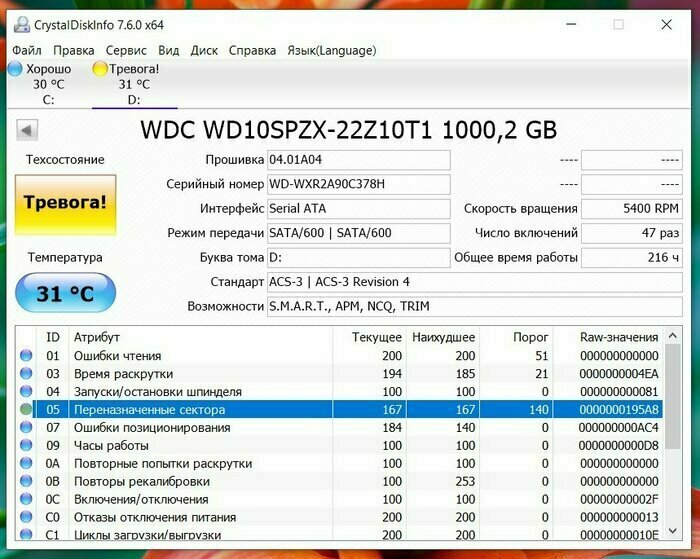Switch to drive D: Тревога! tab
Viewport: 700px width, 559px height.
coord(134,84)
